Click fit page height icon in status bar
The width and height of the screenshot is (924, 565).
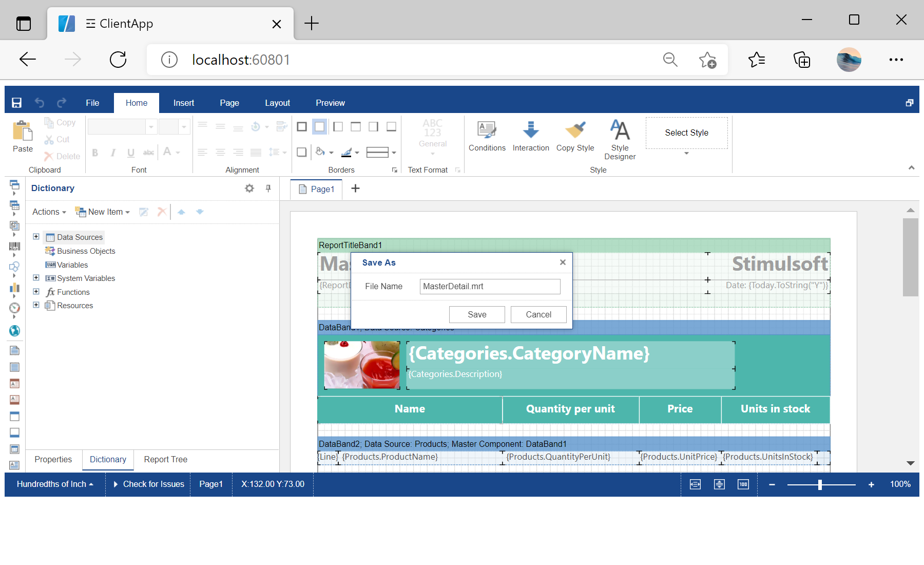(x=719, y=484)
